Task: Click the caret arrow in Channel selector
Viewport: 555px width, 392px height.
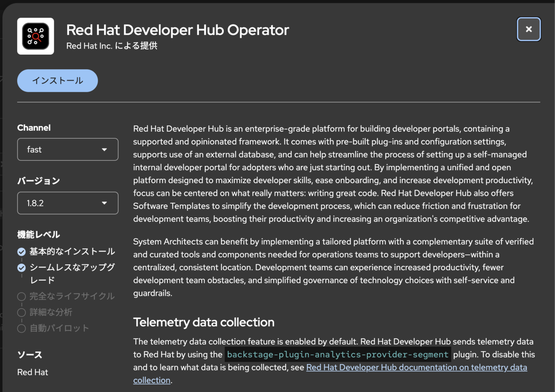Action: pyautogui.click(x=104, y=149)
